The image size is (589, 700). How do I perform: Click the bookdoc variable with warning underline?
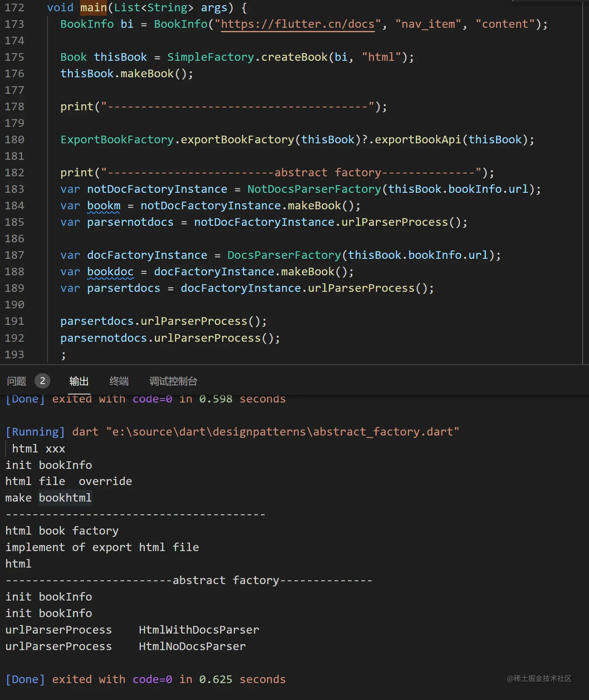pyautogui.click(x=110, y=272)
